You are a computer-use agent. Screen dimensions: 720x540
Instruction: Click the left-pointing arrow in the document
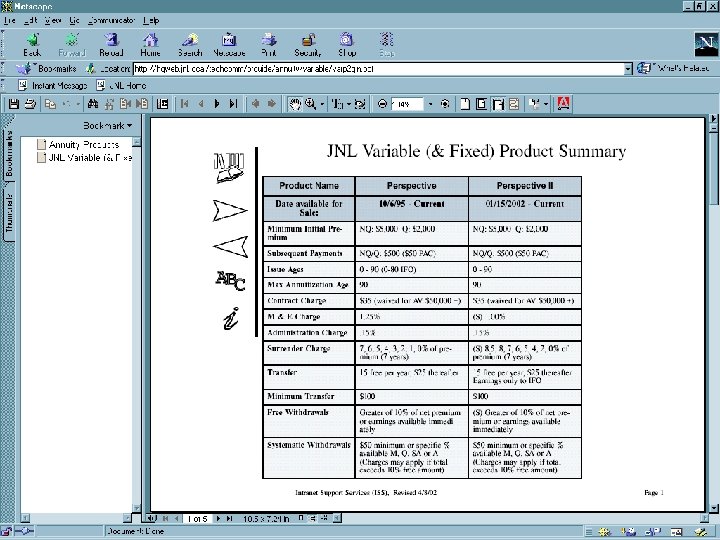[231, 247]
